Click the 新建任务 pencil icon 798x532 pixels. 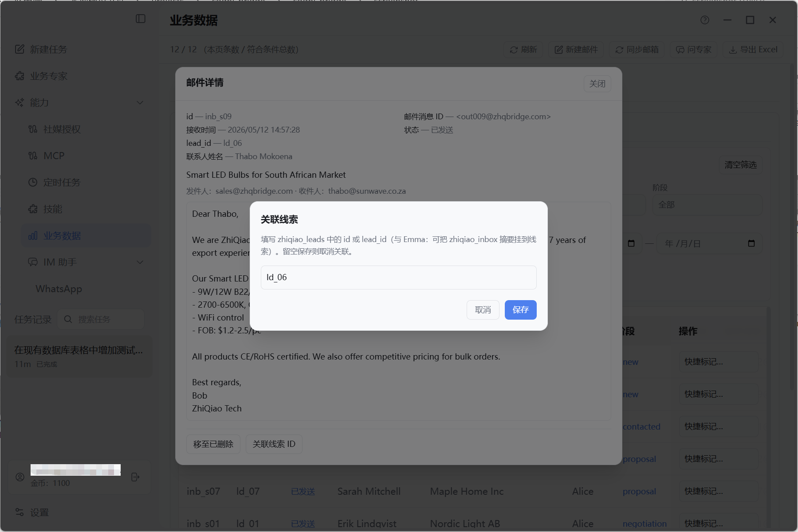coord(20,49)
